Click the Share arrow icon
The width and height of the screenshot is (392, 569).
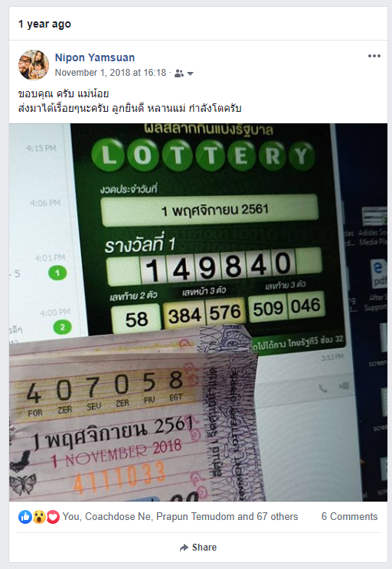point(184,548)
